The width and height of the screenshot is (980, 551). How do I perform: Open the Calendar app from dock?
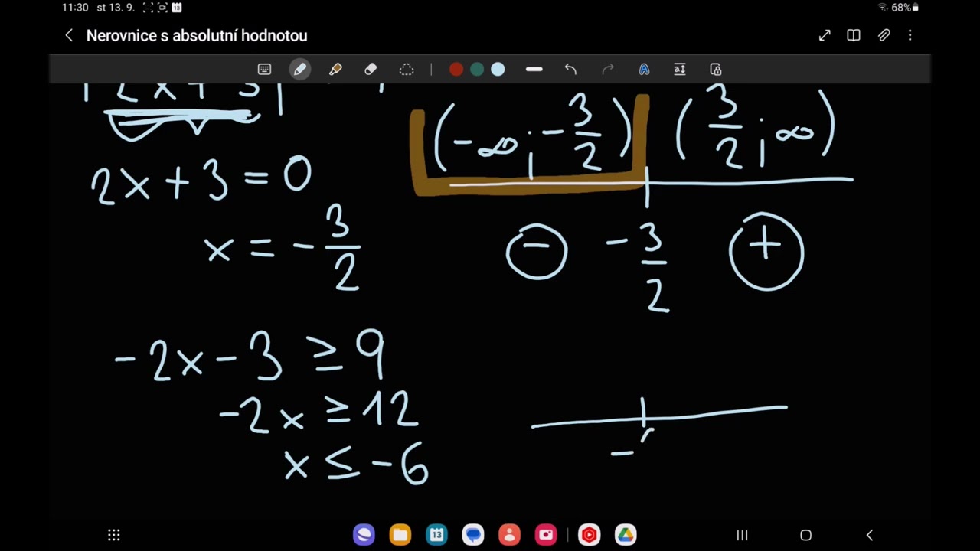[436, 535]
